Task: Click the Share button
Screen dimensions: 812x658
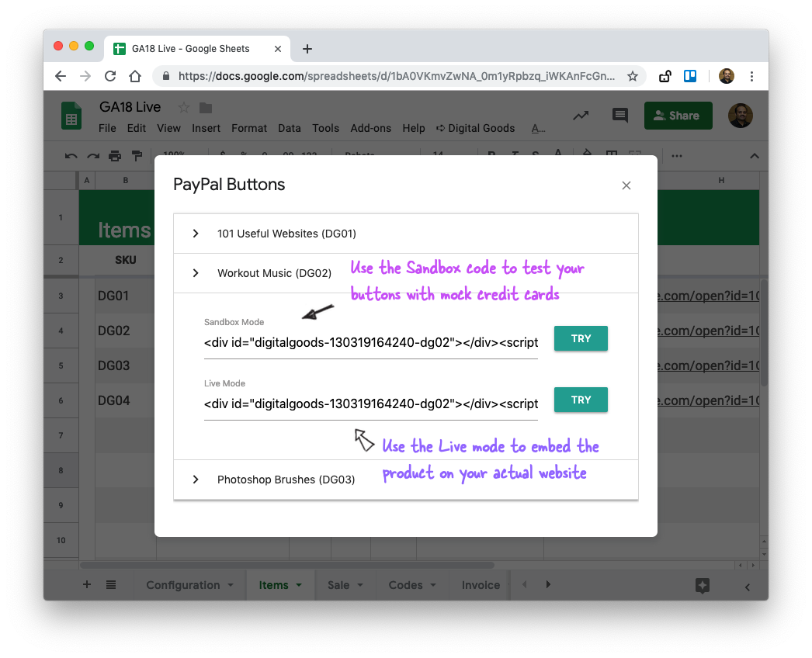Action: pos(678,115)
